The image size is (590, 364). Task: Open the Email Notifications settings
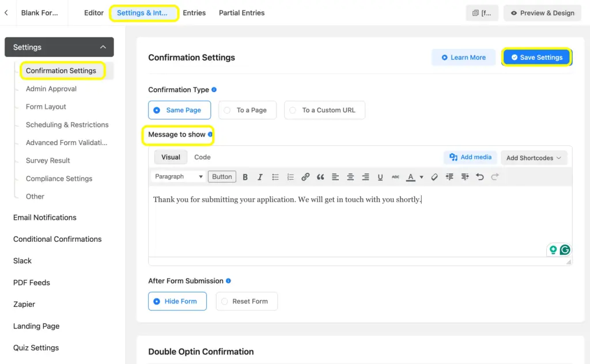point(44,217)
